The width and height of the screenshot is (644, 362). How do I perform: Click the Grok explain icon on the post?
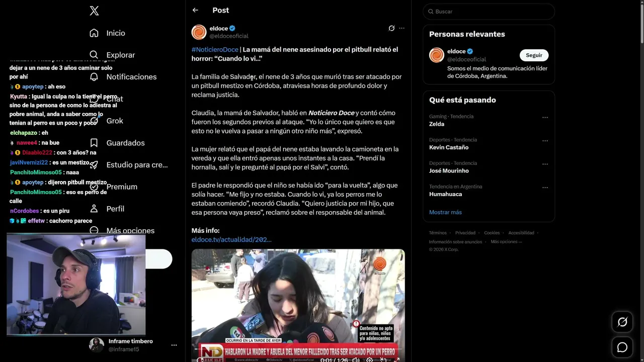pyautogui.click(x=391, y=28)
